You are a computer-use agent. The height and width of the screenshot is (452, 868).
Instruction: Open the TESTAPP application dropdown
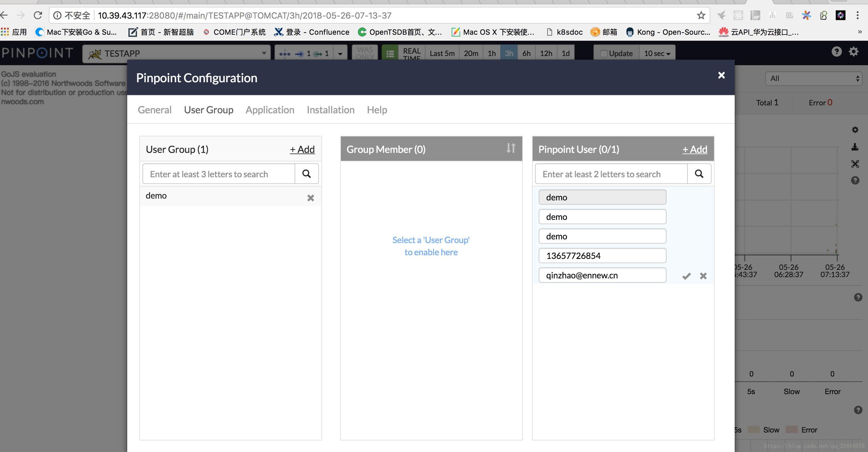tap(177, 53)
